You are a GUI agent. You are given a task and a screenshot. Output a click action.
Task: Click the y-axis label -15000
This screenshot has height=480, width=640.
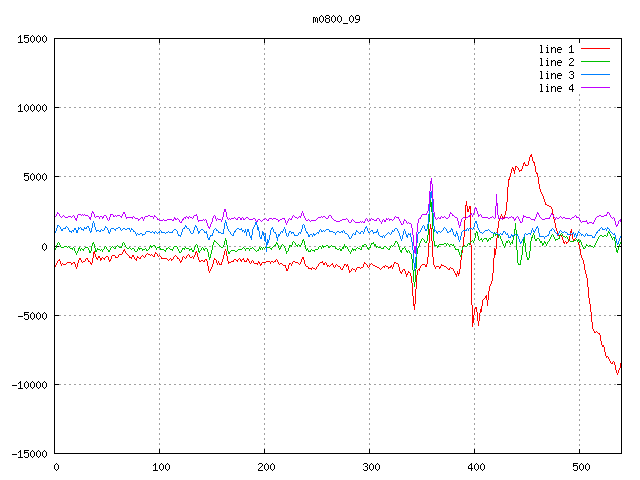pyautogui.click(x=28, y=454)
